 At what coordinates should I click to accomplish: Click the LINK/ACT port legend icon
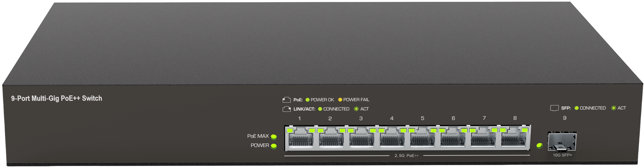coord(286,109)
